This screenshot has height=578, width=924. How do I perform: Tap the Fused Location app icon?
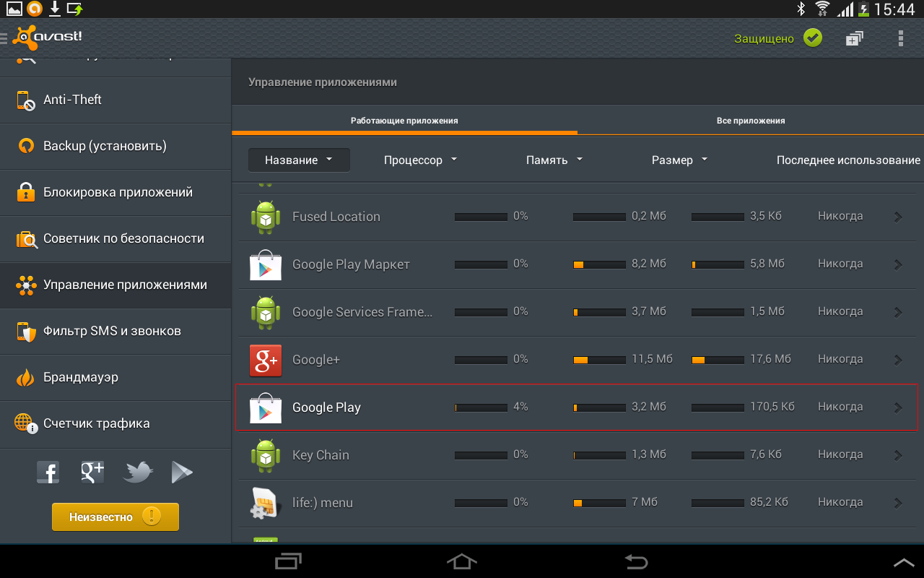265,217
